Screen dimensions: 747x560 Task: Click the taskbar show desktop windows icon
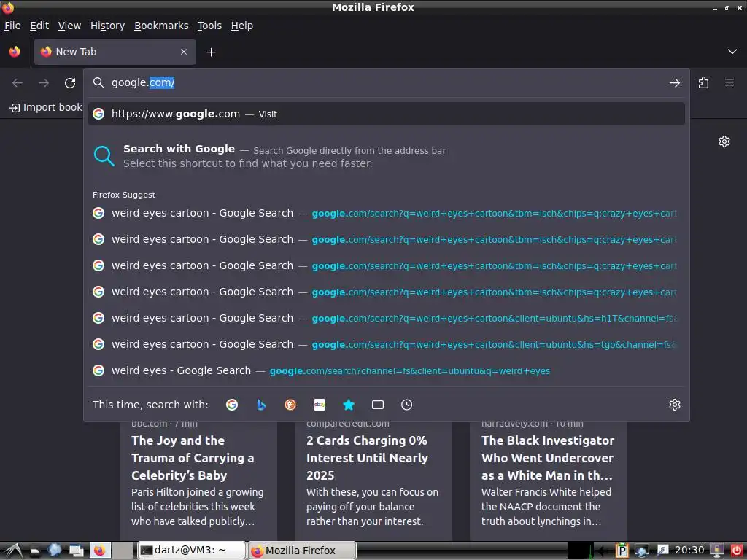76,551
